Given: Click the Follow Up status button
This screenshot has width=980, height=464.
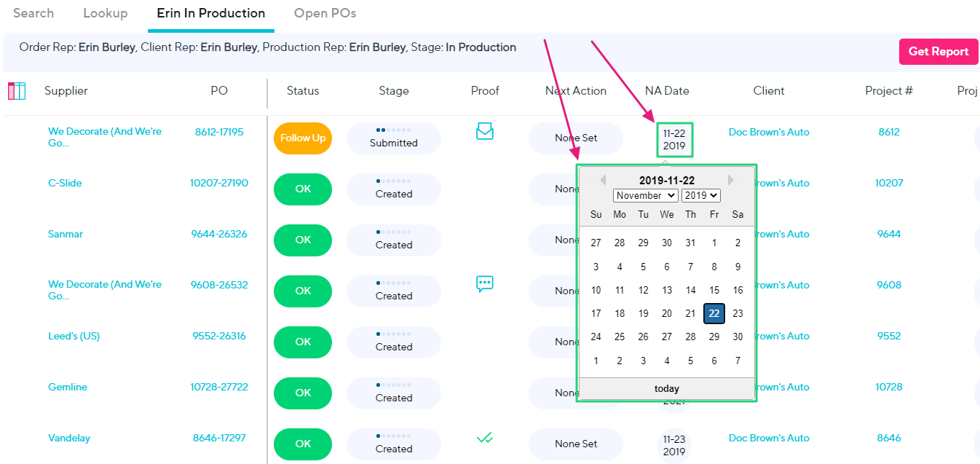Looking at the screenshot, I should [x=303, y=138].
